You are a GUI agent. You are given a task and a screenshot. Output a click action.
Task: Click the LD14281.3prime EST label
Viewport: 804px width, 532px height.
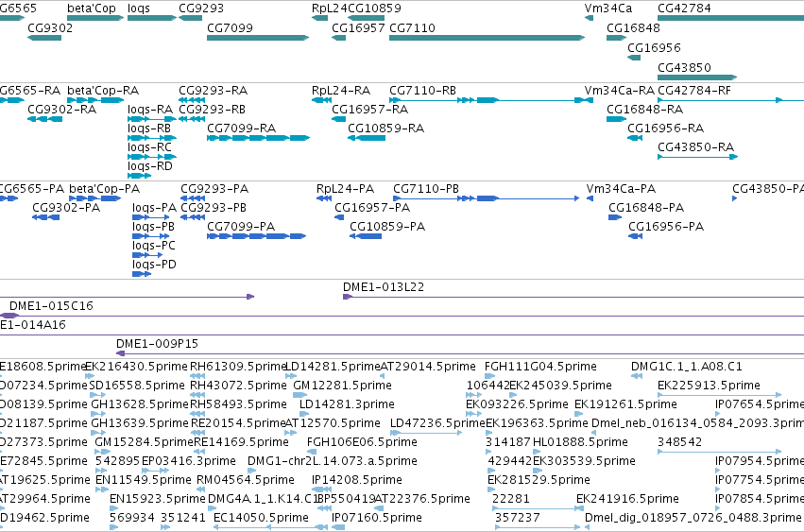coord(347,404)
